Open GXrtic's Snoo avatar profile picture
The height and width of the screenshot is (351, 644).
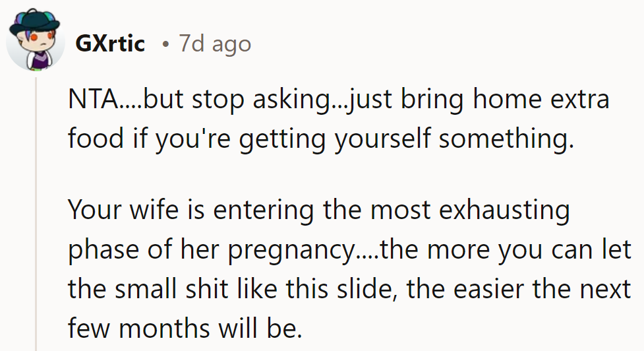point(36,40)
